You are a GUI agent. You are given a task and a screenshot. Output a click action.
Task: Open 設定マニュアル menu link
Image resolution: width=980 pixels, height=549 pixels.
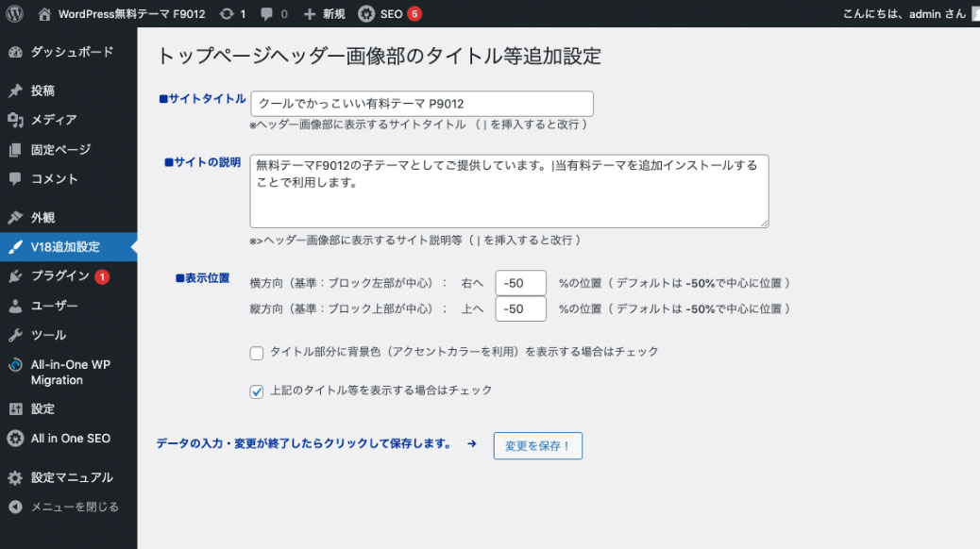[x=72, y=478]
